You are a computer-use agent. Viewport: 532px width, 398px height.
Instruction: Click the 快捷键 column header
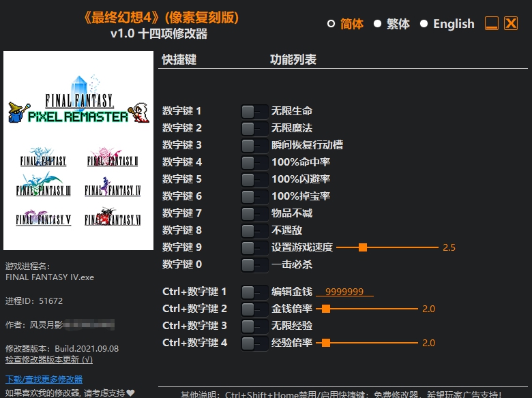coord(179,59)
